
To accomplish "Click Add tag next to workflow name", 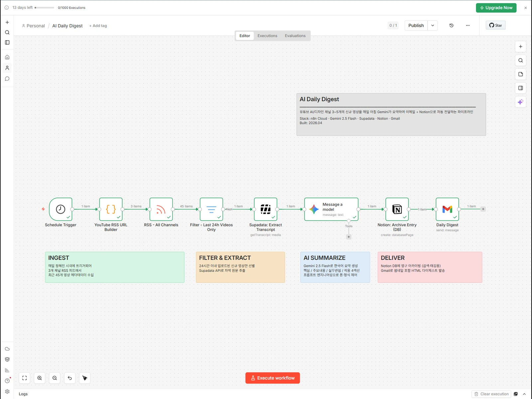I will [98, 26].
